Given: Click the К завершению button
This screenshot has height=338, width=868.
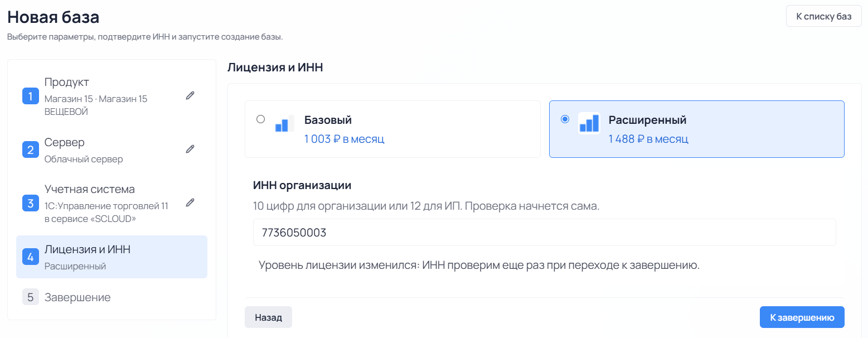Looking at the screenshot, I should (x=802, y=317).
